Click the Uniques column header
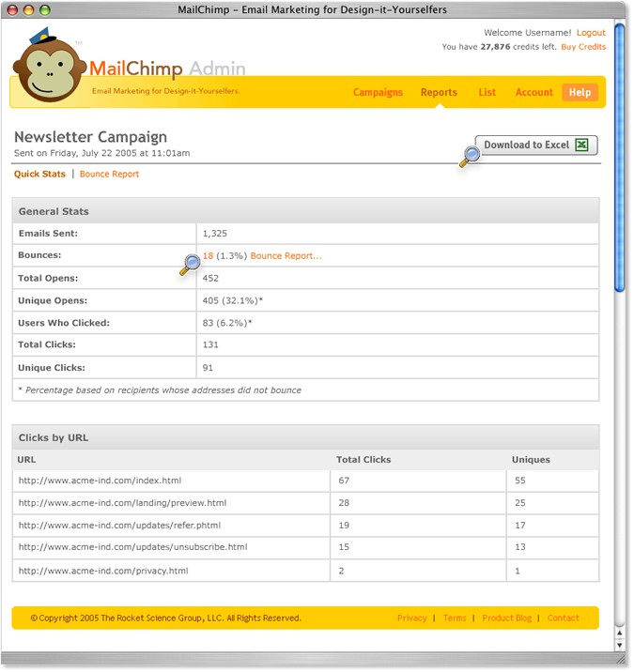The image size is (634, 672). click(531, 460)
